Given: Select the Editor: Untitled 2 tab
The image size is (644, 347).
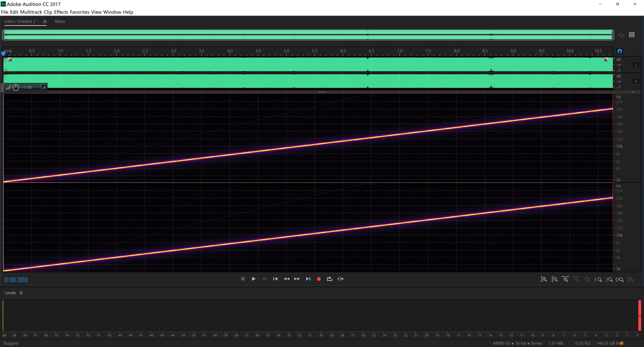Looking at the screenshot, I should pyautogui.click(x=21, y=21).
